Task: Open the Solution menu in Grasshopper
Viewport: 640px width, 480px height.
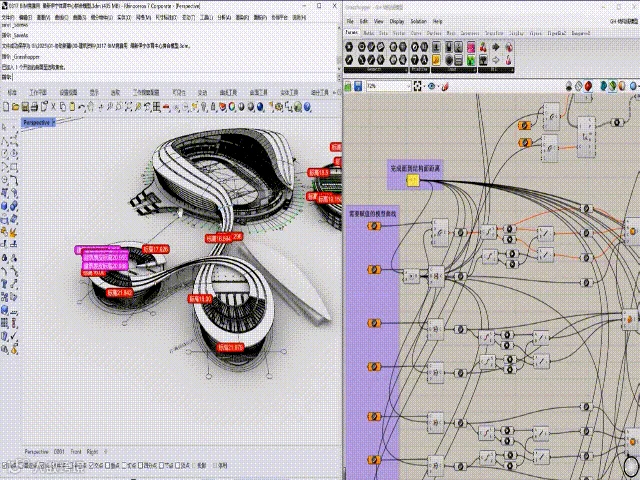Action: point(418,21)
